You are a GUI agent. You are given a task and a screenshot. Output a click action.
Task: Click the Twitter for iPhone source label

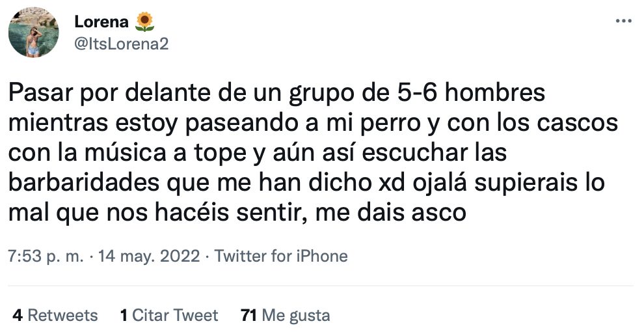(x=281, y=256)
